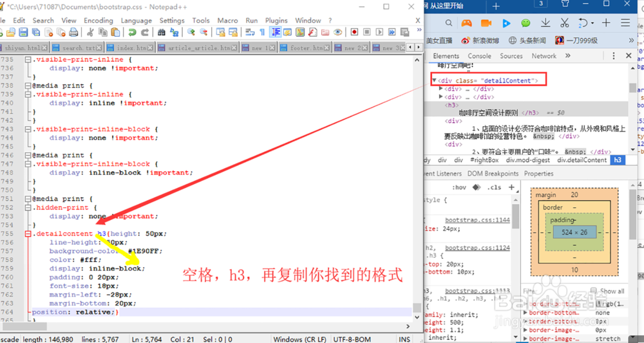644x343 pixels.
Task: Close the article_article.htm tab
Action: click(234, 48)
